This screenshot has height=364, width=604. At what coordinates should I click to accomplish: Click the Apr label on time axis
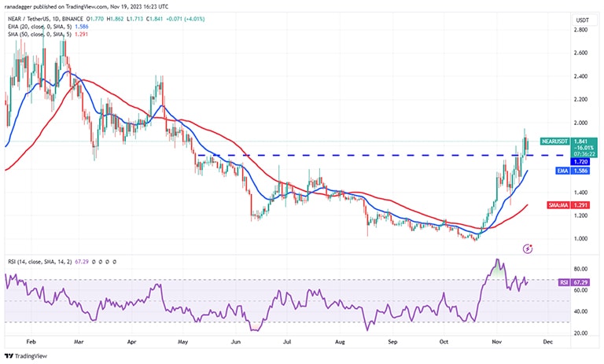coord(132,342)
